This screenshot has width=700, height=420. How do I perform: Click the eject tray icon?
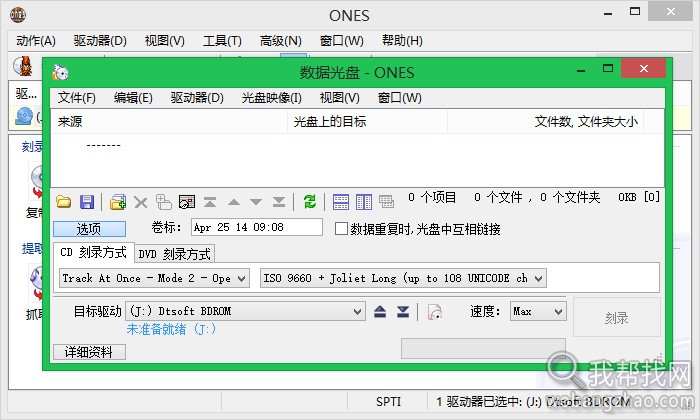pyautogui.click(x=380, y=312)
